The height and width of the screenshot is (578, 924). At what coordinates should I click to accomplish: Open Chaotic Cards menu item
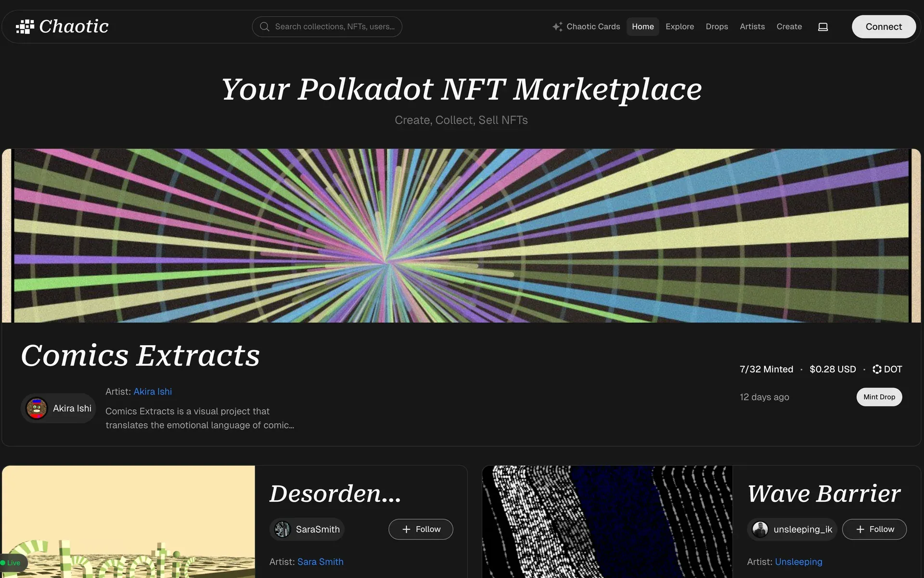[586, 26]
